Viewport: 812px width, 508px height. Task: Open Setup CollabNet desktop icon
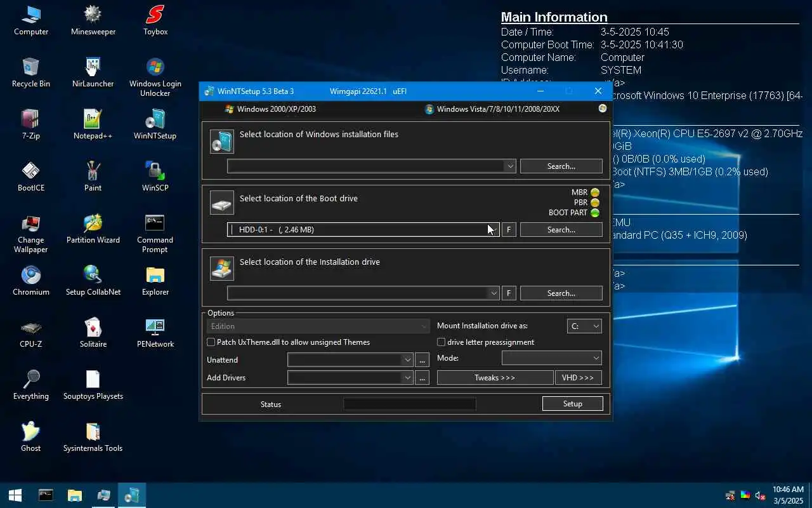[x=93, y=281]
